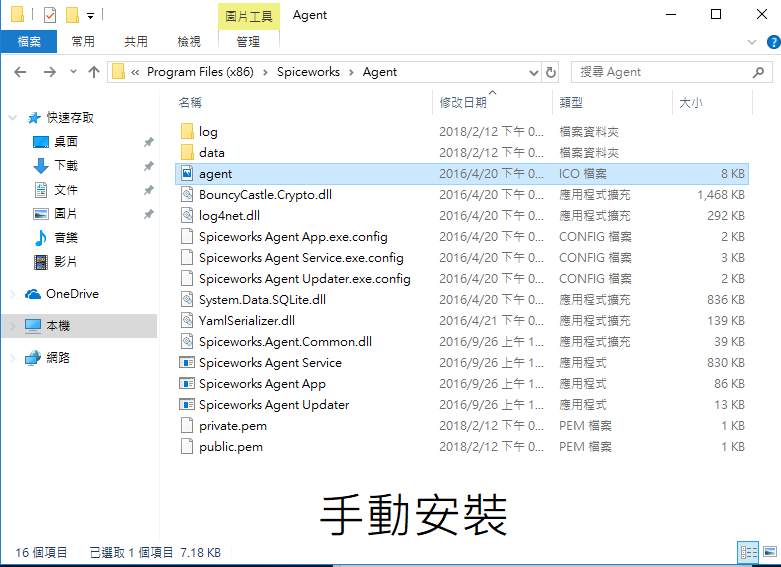
Task: Open the recent locations dropdown arrow
Action: (x=73, y=72)
